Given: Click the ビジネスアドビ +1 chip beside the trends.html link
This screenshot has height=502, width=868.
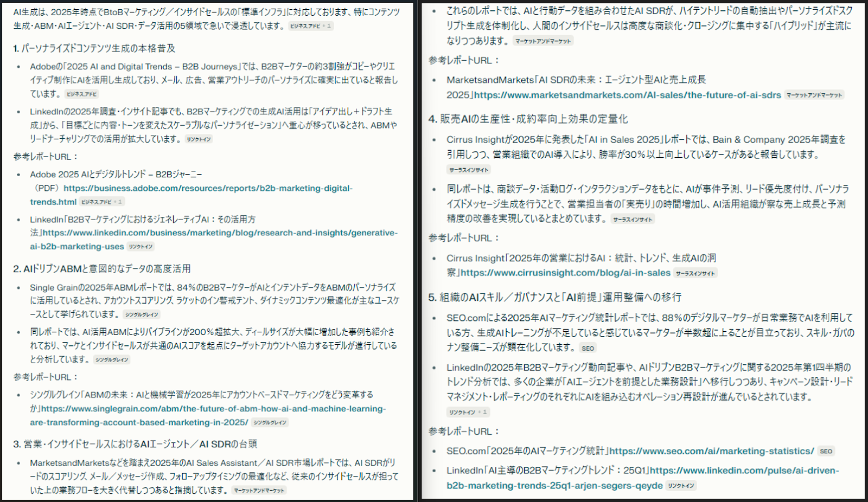Looking at the screenshot, I should [102, 202].
